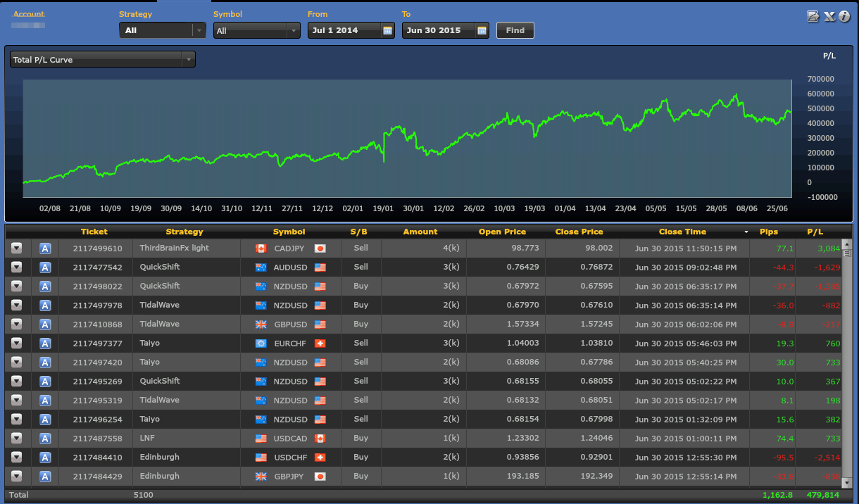Click the A icon for ticket 2117497377
The height and width of the screenshot is (504, 859).
coord(45,343)
